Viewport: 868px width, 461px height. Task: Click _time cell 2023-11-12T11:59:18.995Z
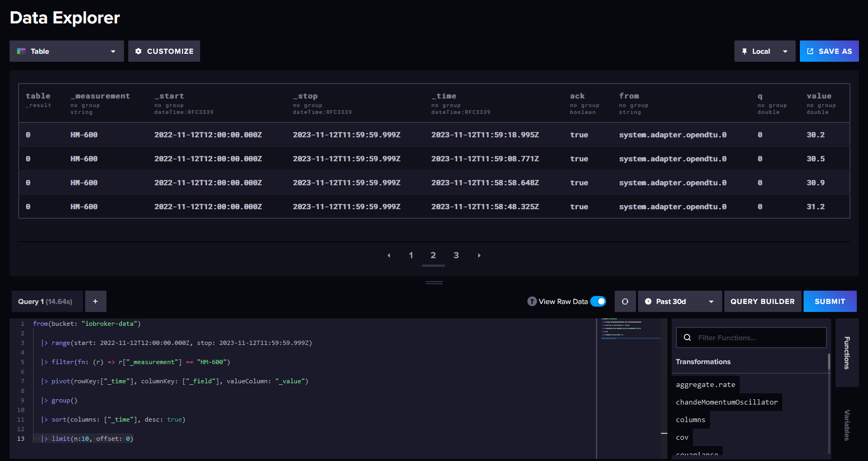(x=485, y=135)
